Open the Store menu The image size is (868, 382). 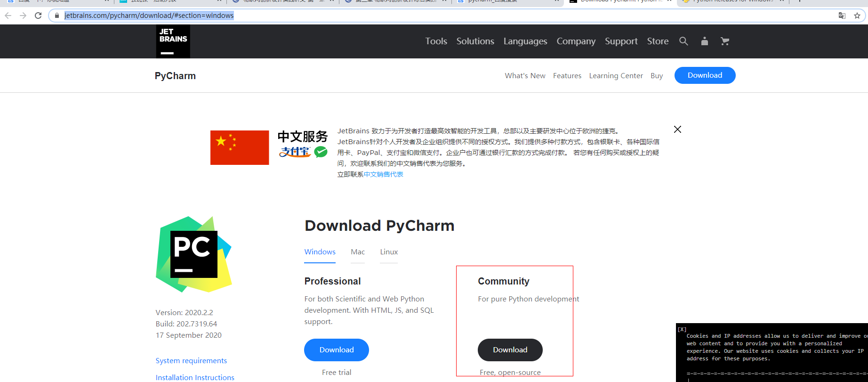658,41
